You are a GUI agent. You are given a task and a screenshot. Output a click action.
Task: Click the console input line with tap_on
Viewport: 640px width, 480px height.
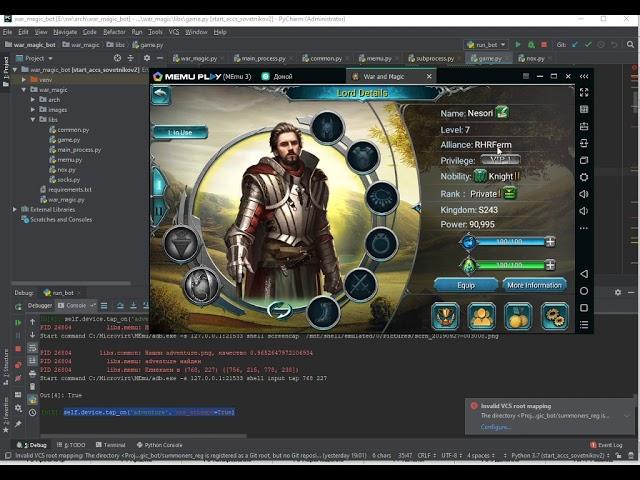click(x=149, y=412)
